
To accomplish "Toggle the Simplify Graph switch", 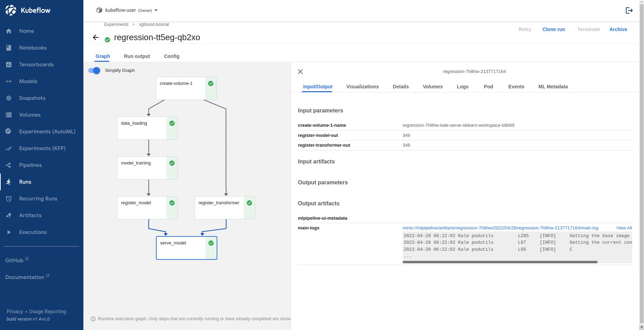I will click(94, 71).
